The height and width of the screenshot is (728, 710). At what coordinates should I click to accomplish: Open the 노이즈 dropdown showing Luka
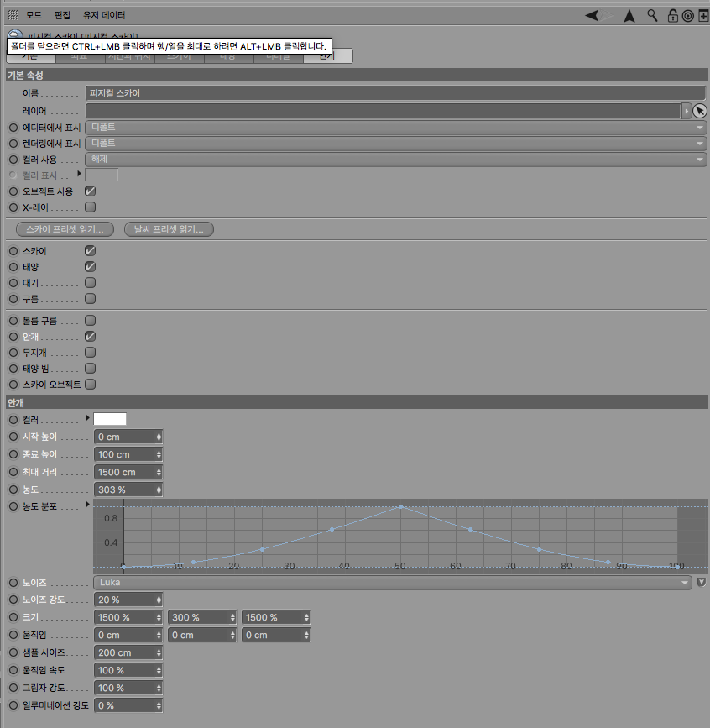coord(393,582)
